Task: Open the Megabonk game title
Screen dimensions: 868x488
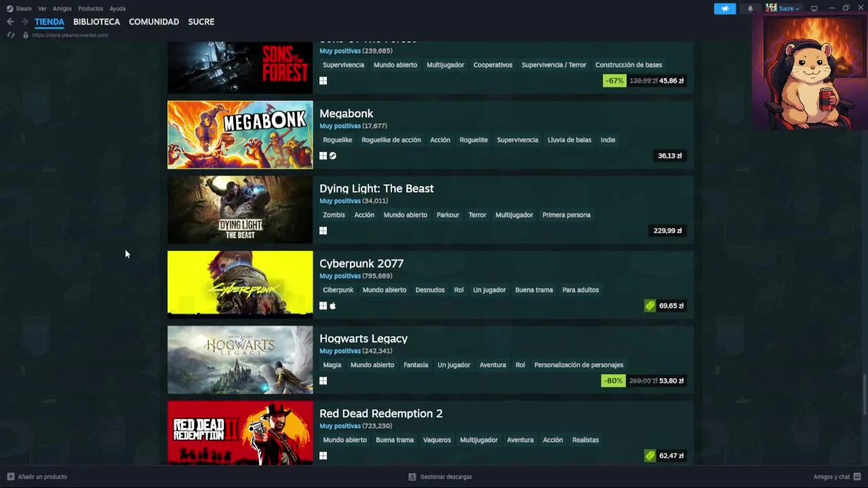Action: point(347,113)
